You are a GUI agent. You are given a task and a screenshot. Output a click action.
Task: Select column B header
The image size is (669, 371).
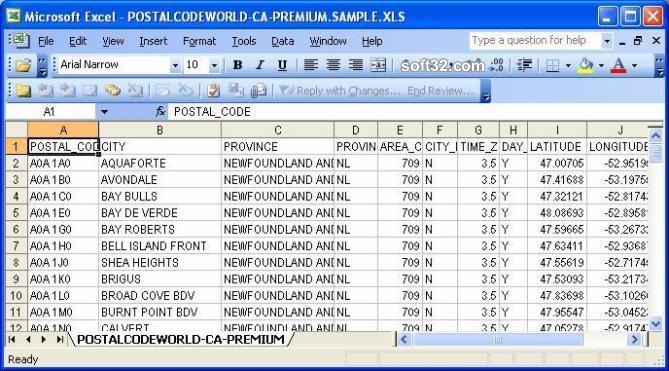tap(160, 130)
